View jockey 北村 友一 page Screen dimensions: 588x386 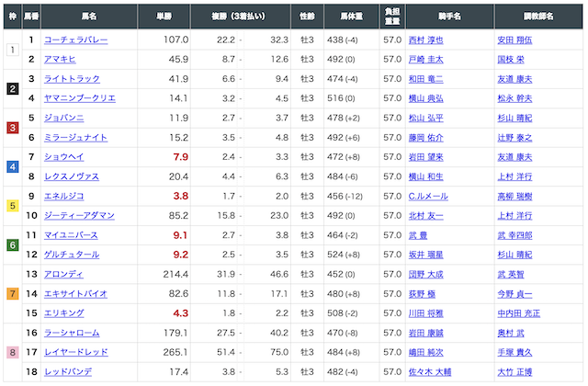pyautogui.click(x=426, y=215)
